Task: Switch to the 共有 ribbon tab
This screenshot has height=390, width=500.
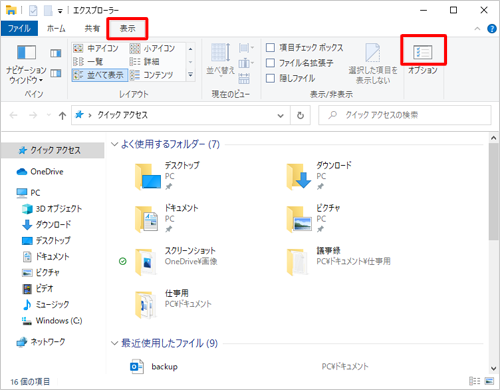Action: coord(92,29)
